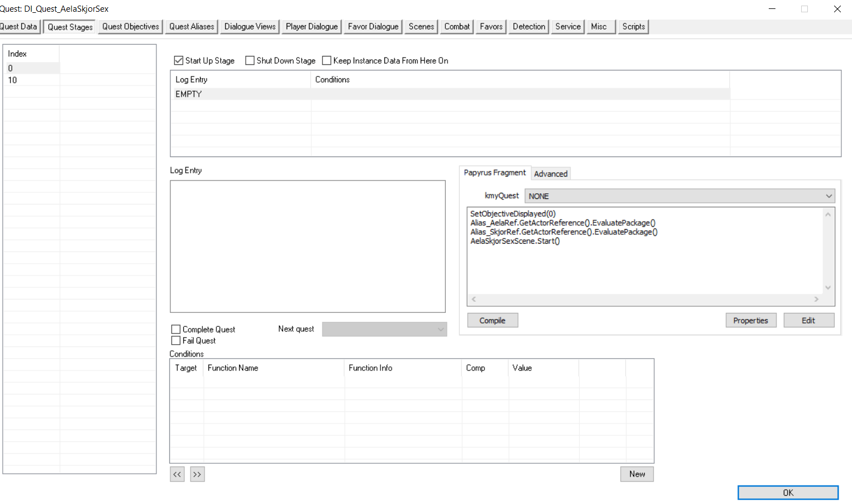Click the Index column header

31,54
